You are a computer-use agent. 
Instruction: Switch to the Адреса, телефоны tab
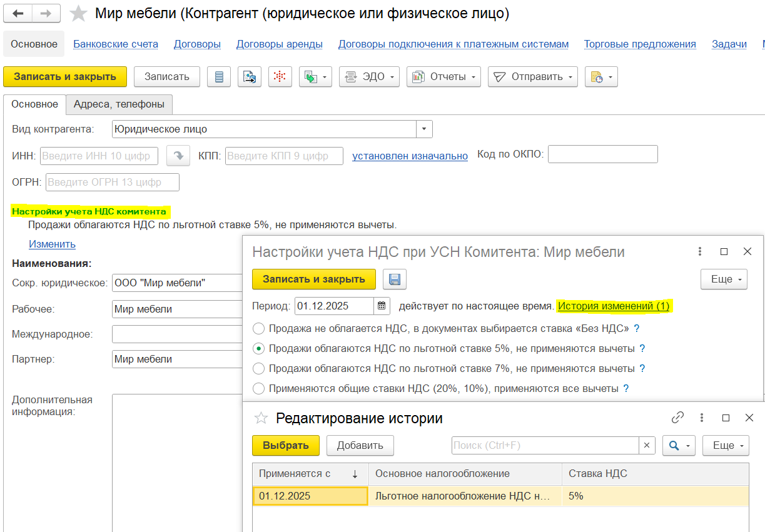click(x=119, y=104)
